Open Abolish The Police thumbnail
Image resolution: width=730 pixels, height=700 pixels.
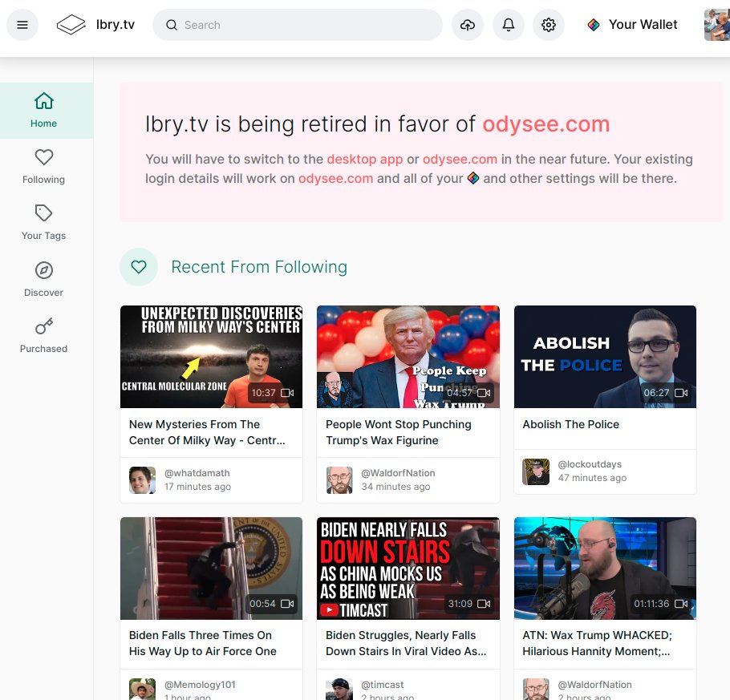pyautogui.click(x=605, y=357)
